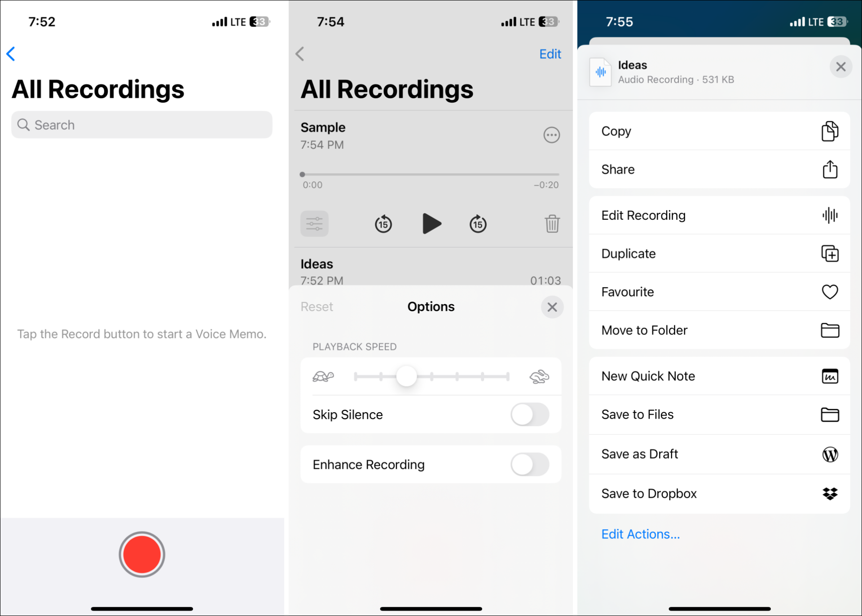Click the Skip Back 15s icon

[x=383, y=224]
